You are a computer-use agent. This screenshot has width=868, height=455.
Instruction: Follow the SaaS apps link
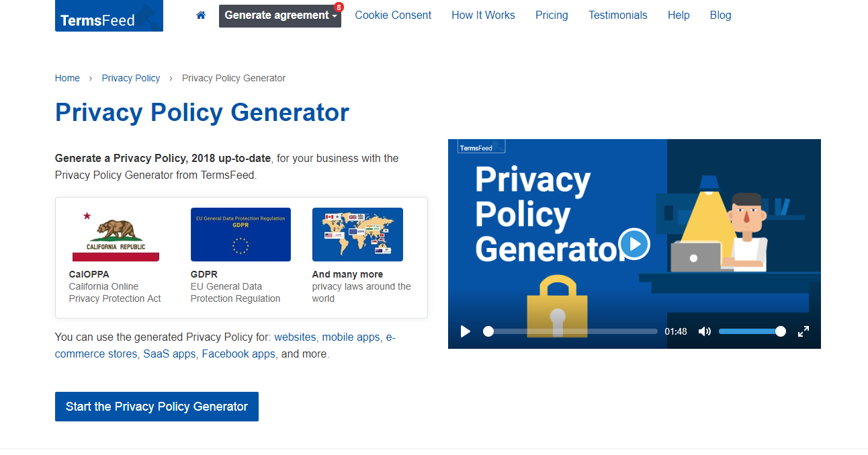coord(169,354)
